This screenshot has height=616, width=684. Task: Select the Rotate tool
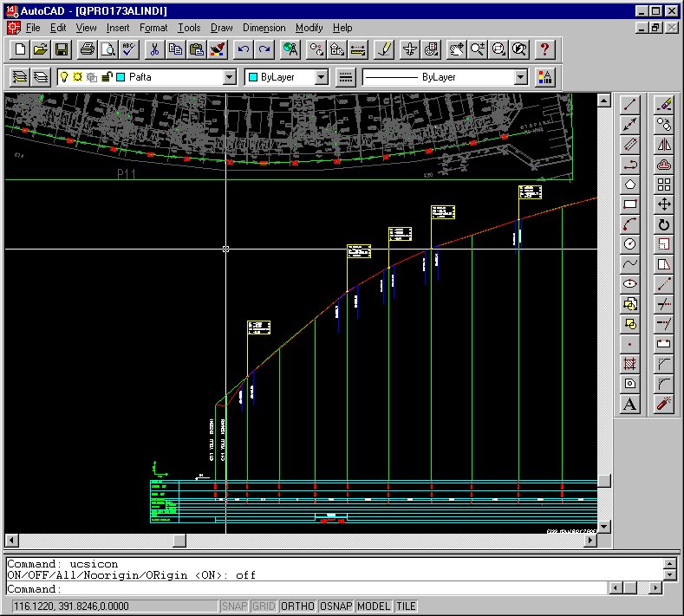pos(664,224)
